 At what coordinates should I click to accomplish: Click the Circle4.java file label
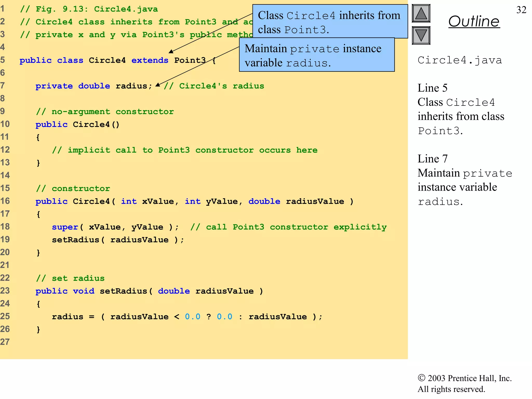(460, 60)
